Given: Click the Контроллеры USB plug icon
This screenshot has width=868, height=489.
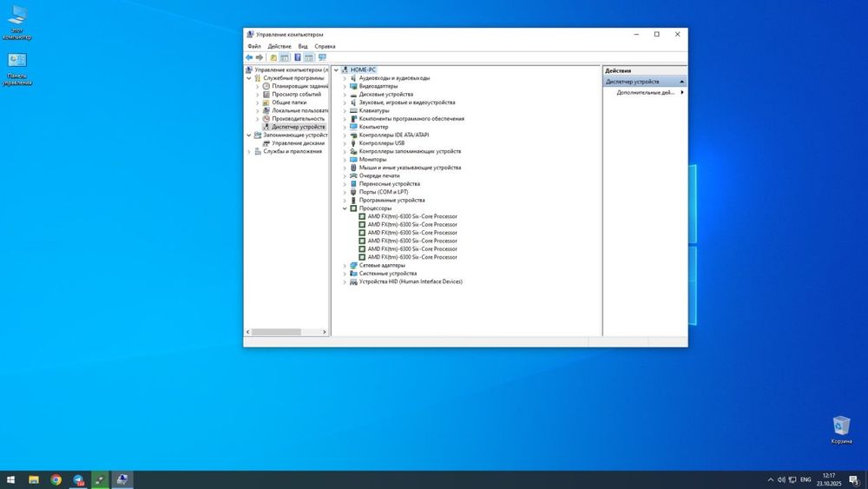Looking at the screenshot, I should coord(353,143).
